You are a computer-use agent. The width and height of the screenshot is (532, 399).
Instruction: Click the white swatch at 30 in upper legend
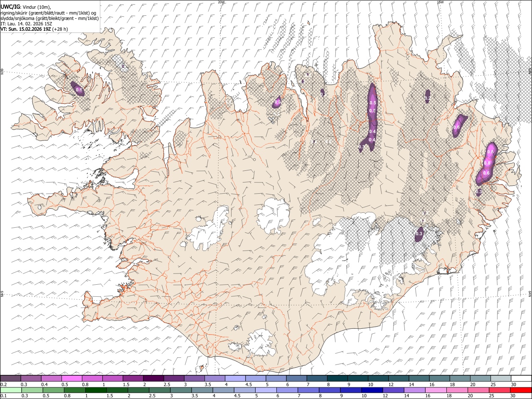521,378
